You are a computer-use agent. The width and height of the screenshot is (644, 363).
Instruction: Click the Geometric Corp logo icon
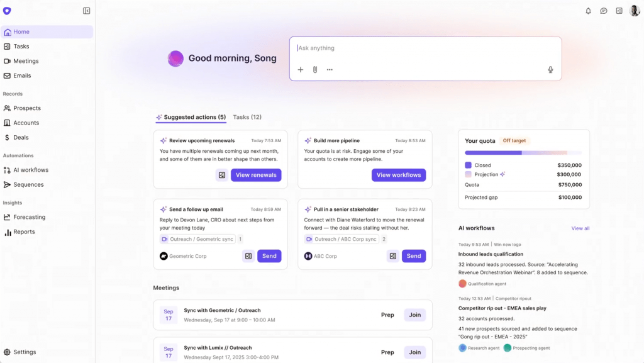(164, 256)
